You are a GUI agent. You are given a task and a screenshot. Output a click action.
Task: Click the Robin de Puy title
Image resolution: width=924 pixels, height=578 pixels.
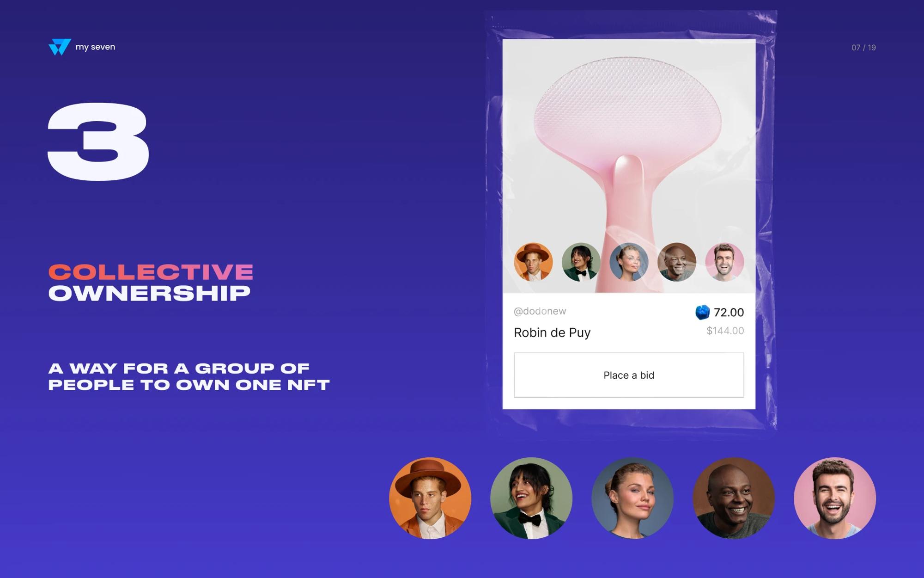(552, 332)
